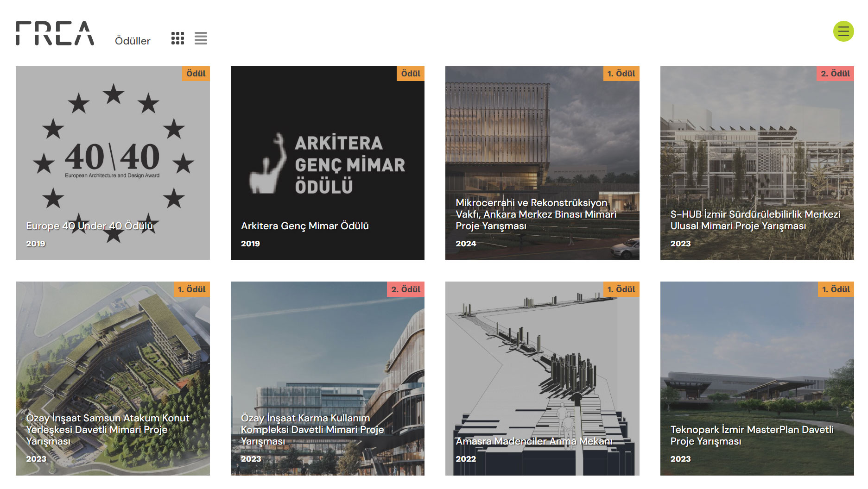The image size is (868, 489).
Task: Click the 1. Ödül badge on Samsun Atakum card
Action: point(193,289)
